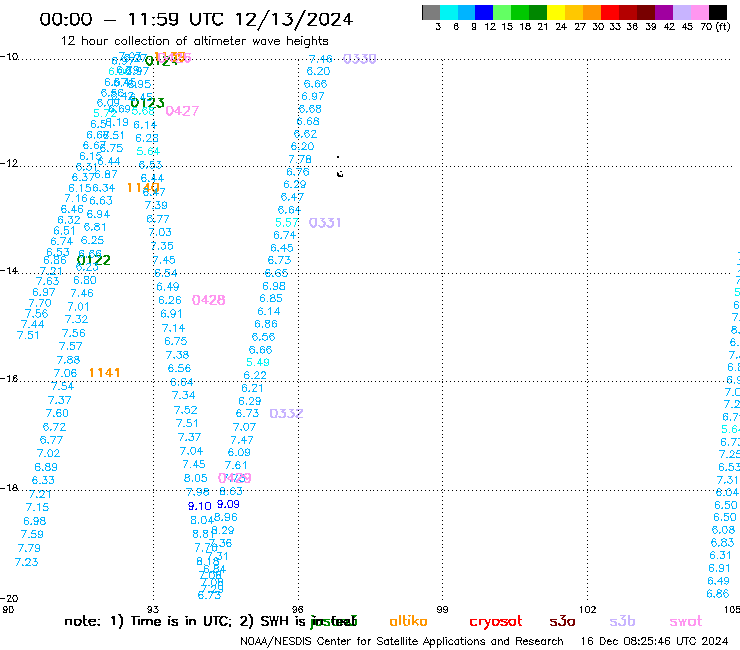Click the "102" longitude axis label
Image resolution: width=740 pixels, height=650 pixels.
click(588, 609)
